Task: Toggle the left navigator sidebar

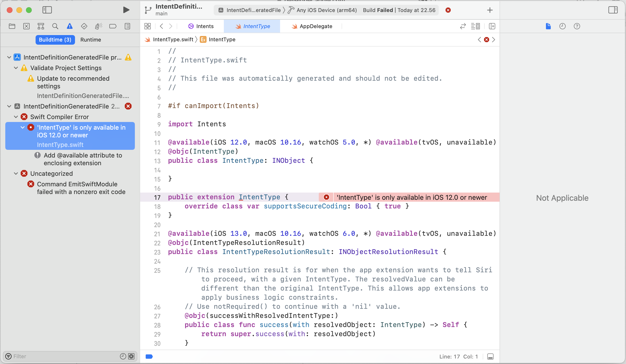Action: (x=47, y=10)
